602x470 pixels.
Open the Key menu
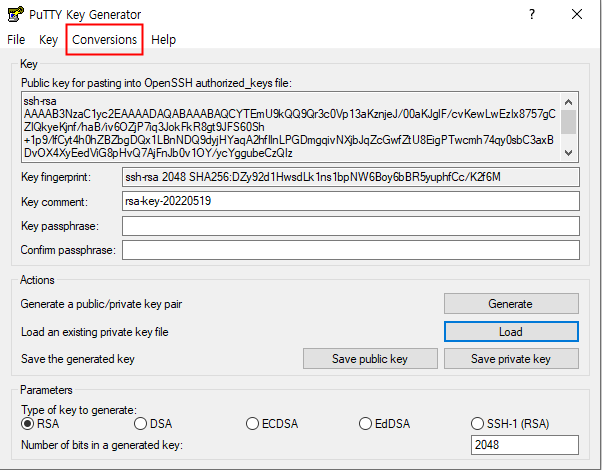pos(48,40)
